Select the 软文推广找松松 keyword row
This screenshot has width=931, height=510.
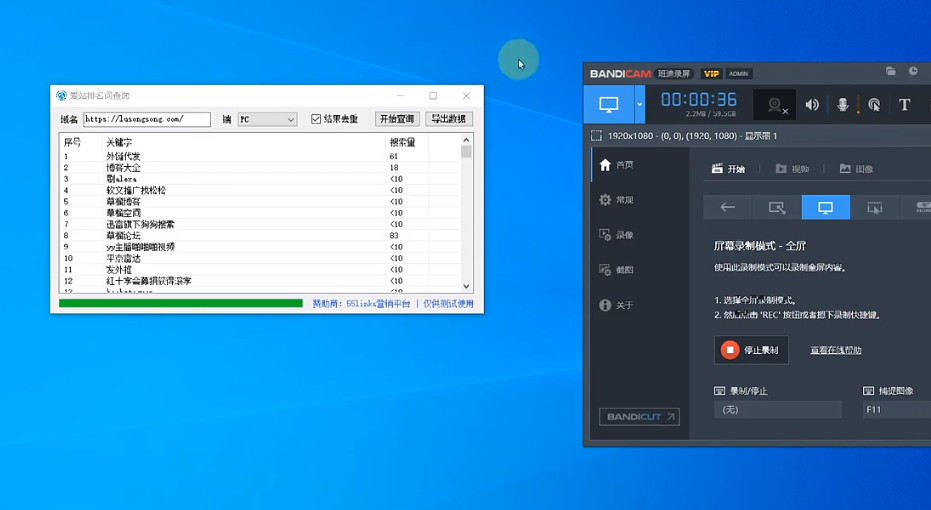[x=260, y=190]
